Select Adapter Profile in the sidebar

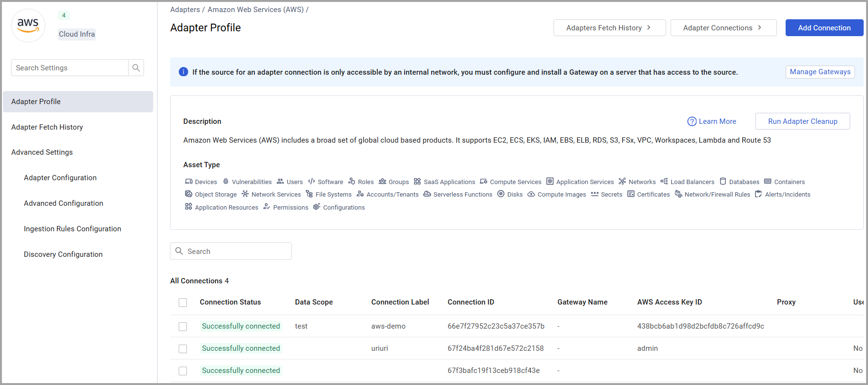[x=78, y=102]
